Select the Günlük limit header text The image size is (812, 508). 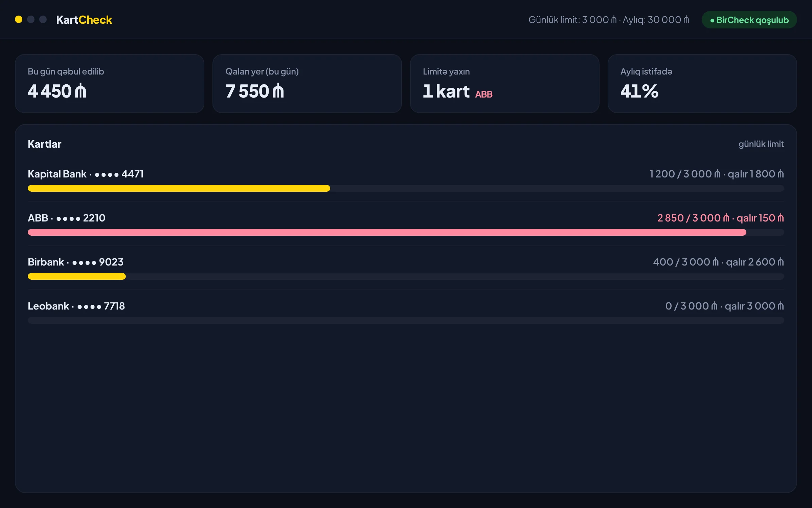pyautogui.click(x=609, y=20)
